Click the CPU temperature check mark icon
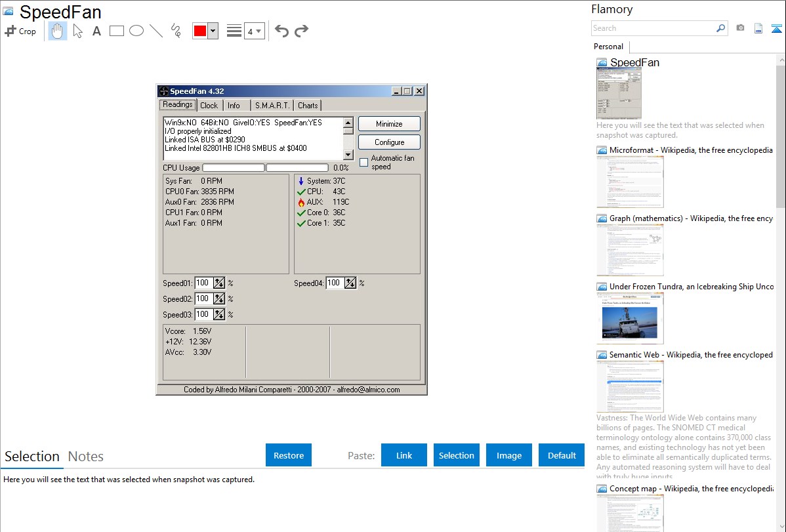Image resolution: width=786 pixels, height=532 pixels. (301, 192)
